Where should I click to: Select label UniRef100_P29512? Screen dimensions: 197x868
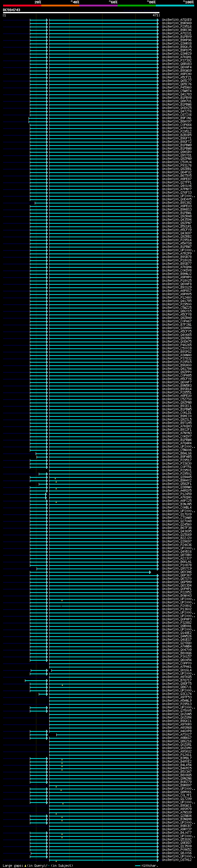[x=177, y=132]
